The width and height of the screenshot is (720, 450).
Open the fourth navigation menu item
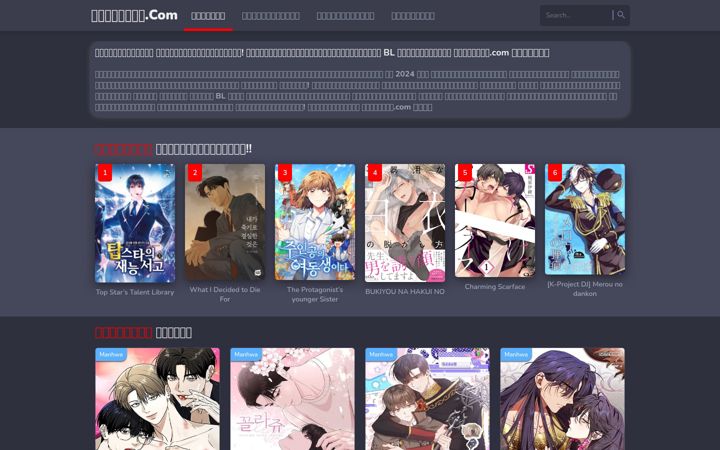pos(413,16)
